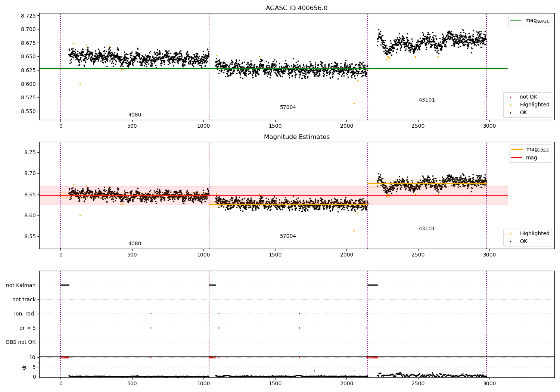The width and height of the screenshot is (560, 392).
Task: Click the 8.700 y-axis tick label
Action: tap(28, 29)
